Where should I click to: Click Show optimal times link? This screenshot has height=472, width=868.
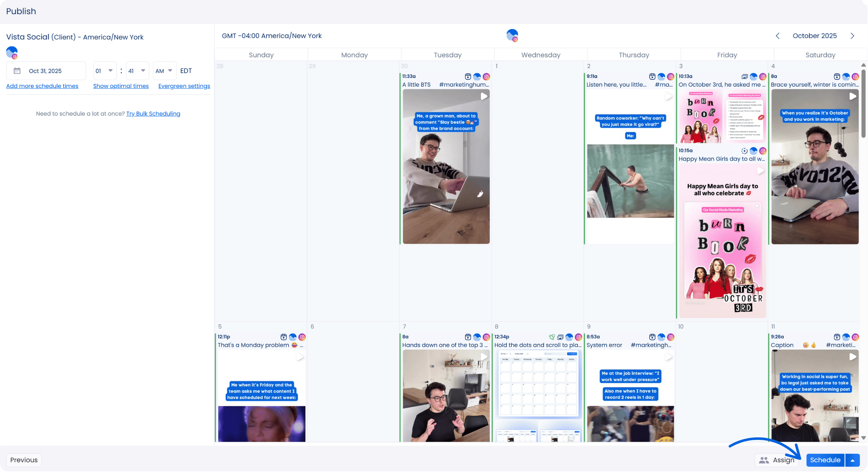[x=121, y=86]
